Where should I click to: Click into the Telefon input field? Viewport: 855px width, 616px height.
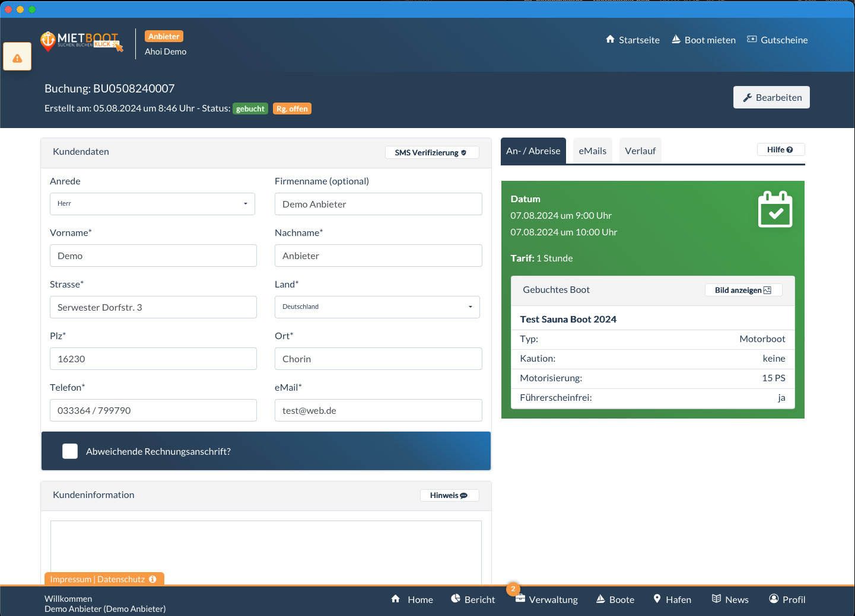click(x=153, y=410)
